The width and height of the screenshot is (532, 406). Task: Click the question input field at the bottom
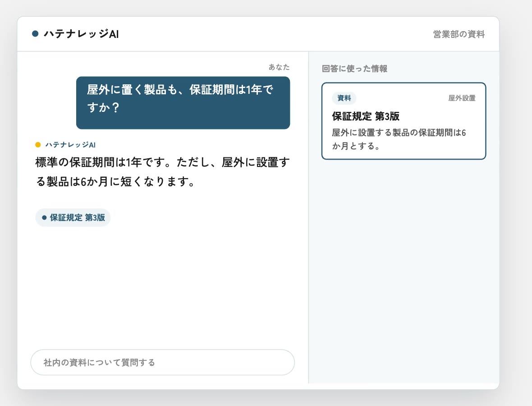[x=162, y=362]
